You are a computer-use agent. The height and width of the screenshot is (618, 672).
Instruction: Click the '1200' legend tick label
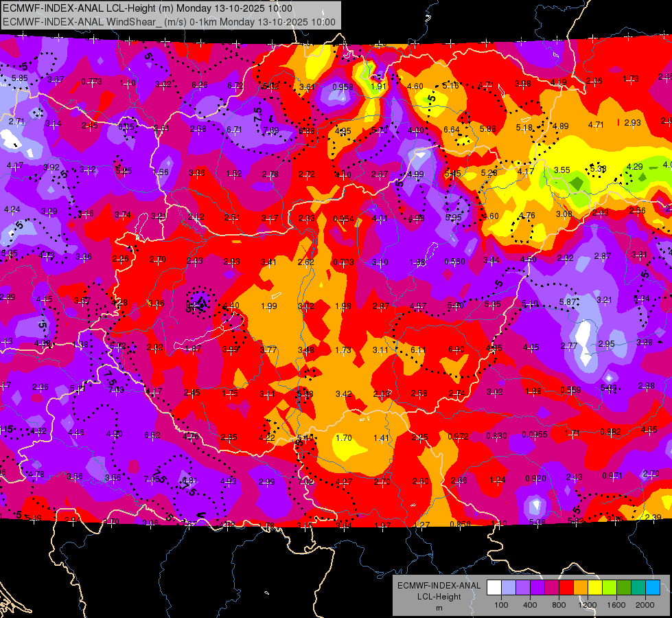pyautogui.click(x=587, y=605)
